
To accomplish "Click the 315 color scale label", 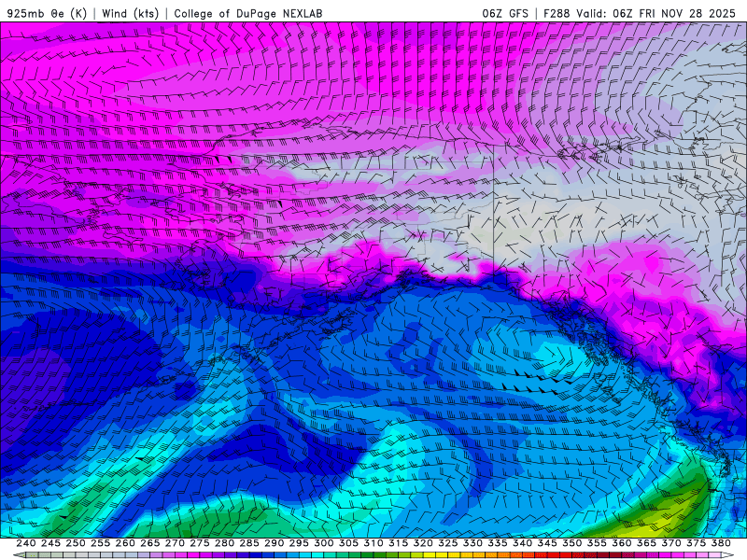I will [x=398, y=543].
